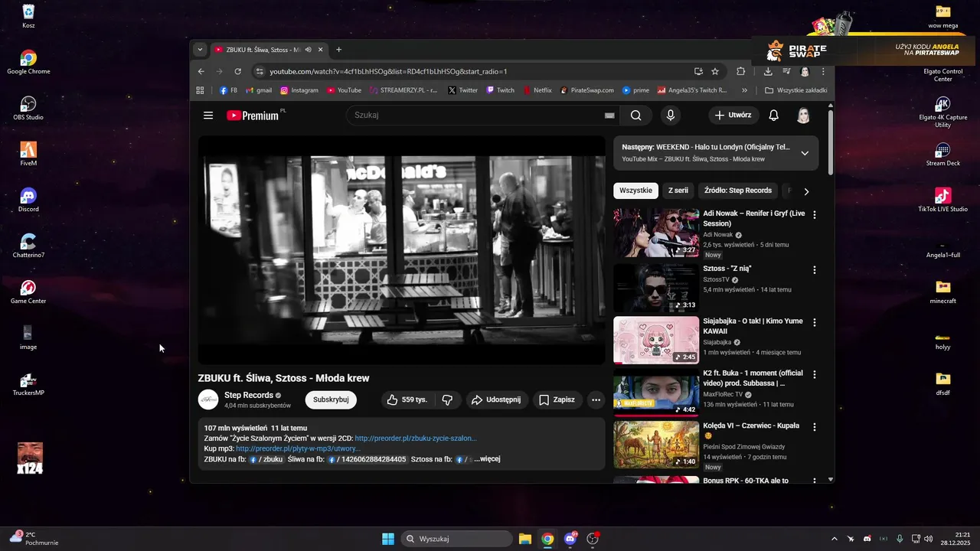
Task: Open Wszystkie zakładki bookmarks folder
Action: tap(796, 90)
